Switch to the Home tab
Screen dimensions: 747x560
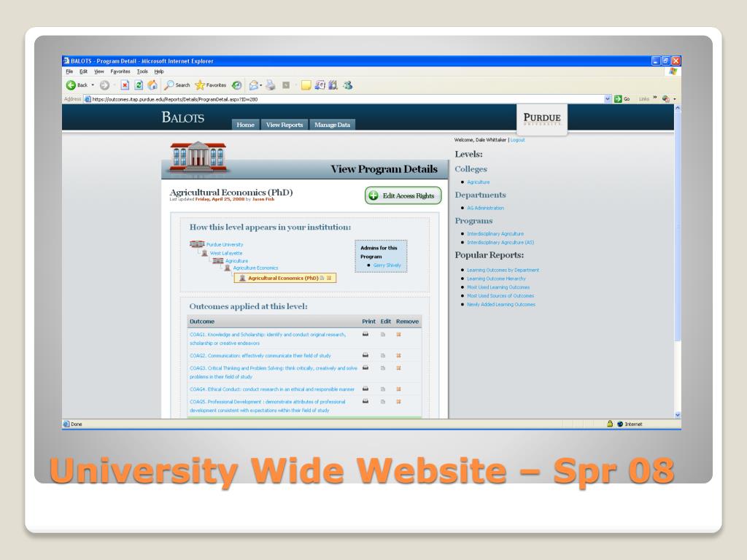(x=245, y=125)
